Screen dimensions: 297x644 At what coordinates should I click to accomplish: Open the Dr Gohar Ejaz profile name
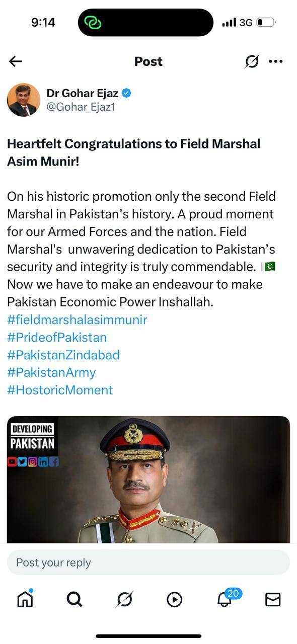click(83, 93)
